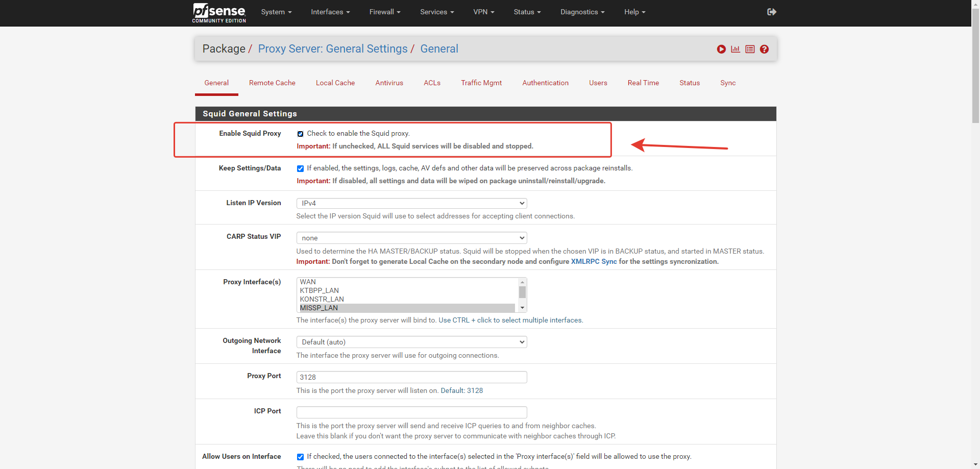The height and width of the screenshot is (469, 980).
Task: Open the Diagnostics menu
Action: (582, 12)
